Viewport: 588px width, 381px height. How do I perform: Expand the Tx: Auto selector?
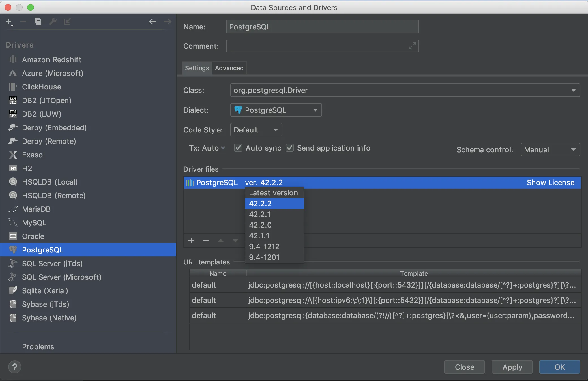(207, 148)
